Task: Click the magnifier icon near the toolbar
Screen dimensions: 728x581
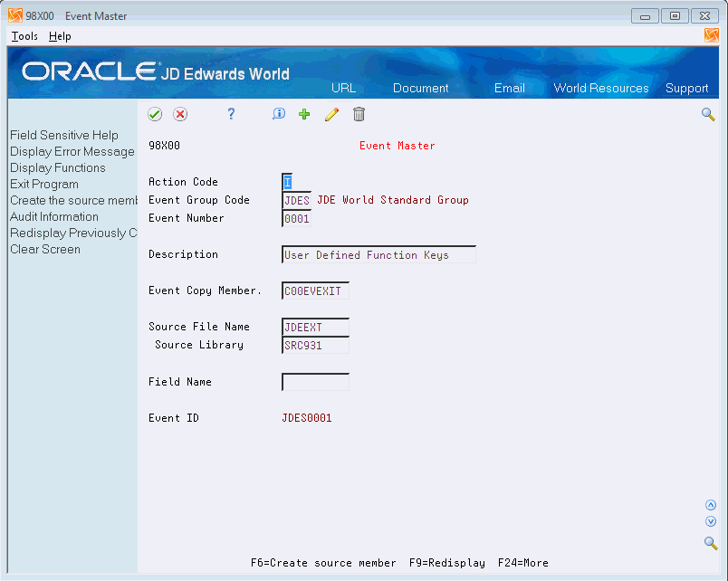Action: pos(708,114)
